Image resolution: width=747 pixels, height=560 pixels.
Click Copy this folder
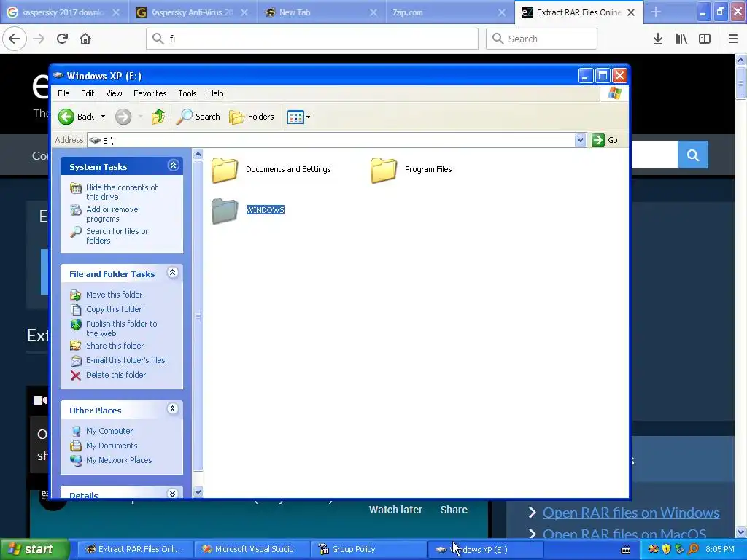point(113,309)
